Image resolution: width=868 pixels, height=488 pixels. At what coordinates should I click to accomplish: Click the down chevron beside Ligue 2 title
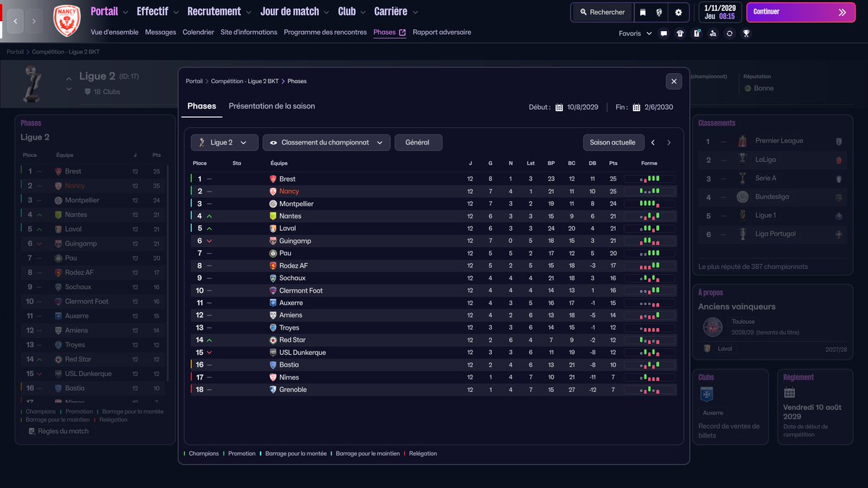coord(69,89)
